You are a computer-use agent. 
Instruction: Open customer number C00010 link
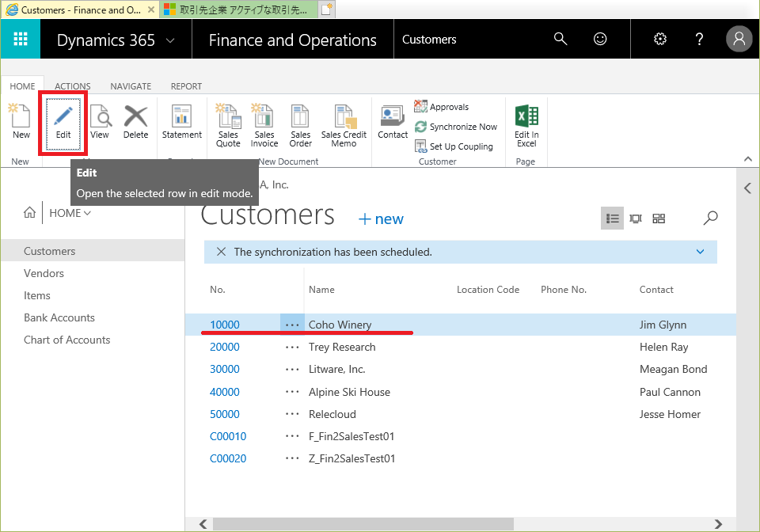coord(228,436)
